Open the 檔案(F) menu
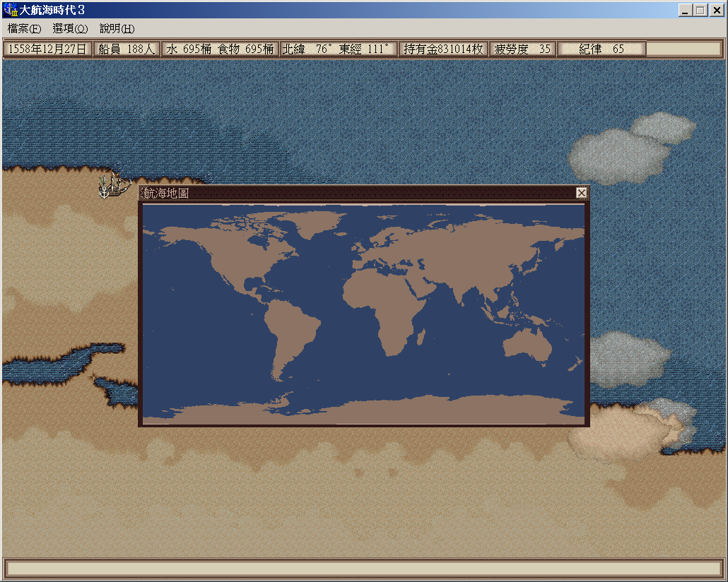728x582 pixels. click(24, 29)
